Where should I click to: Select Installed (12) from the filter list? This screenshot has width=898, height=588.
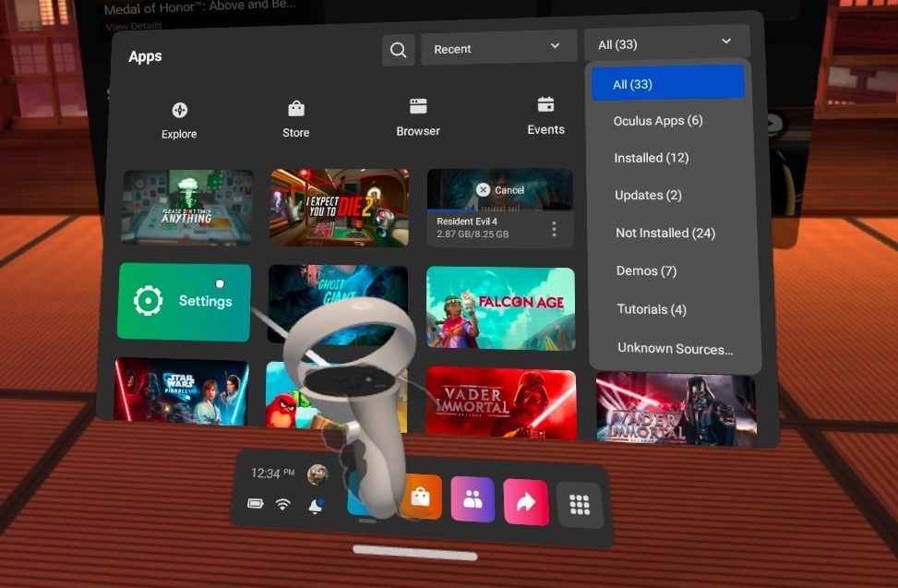(x=652, y=158)
